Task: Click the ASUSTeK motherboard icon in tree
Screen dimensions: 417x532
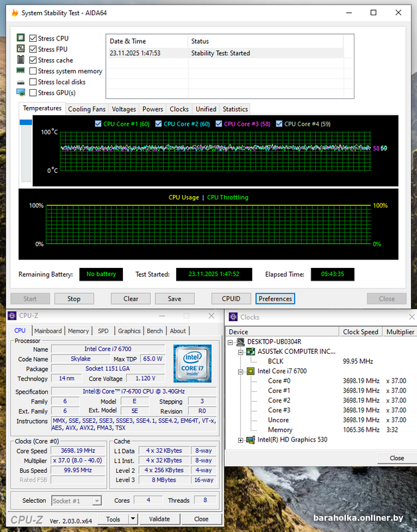Action: 251,352
